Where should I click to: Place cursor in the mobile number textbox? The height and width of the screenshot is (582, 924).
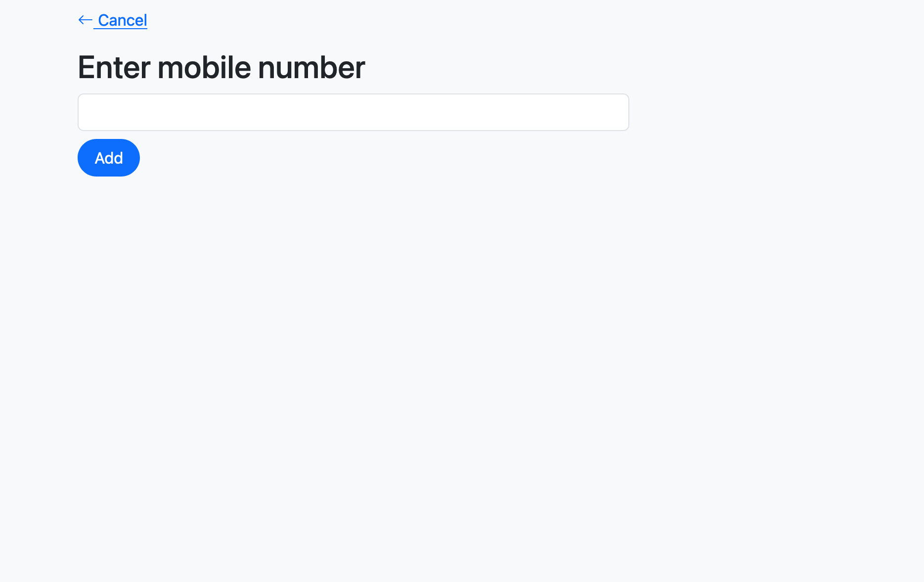click(353, 112)
